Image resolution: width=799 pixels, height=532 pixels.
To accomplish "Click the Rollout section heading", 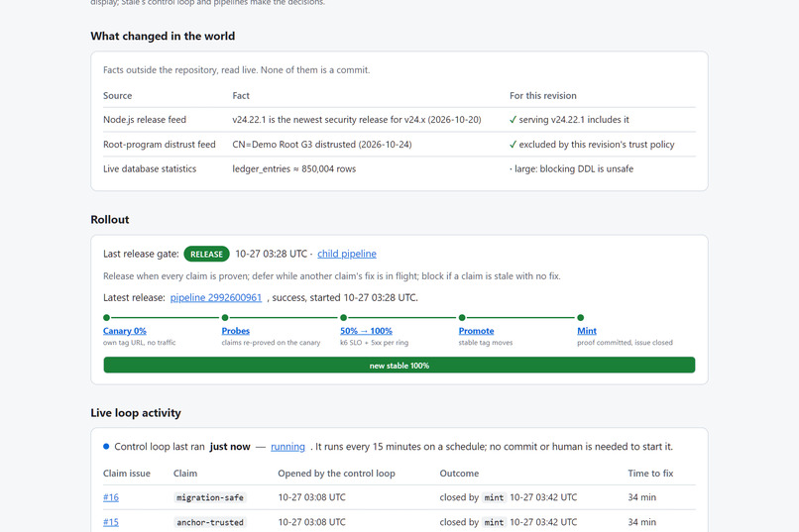I will click(110, 219).
